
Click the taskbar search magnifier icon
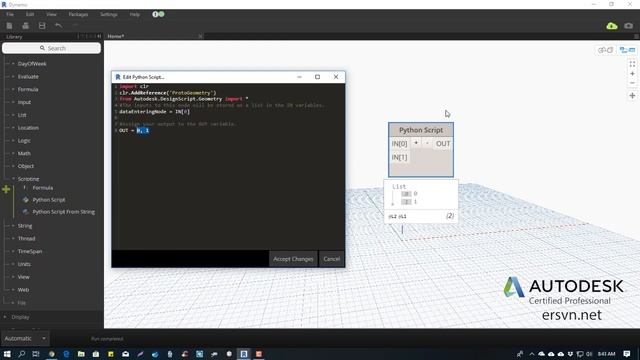22,354
